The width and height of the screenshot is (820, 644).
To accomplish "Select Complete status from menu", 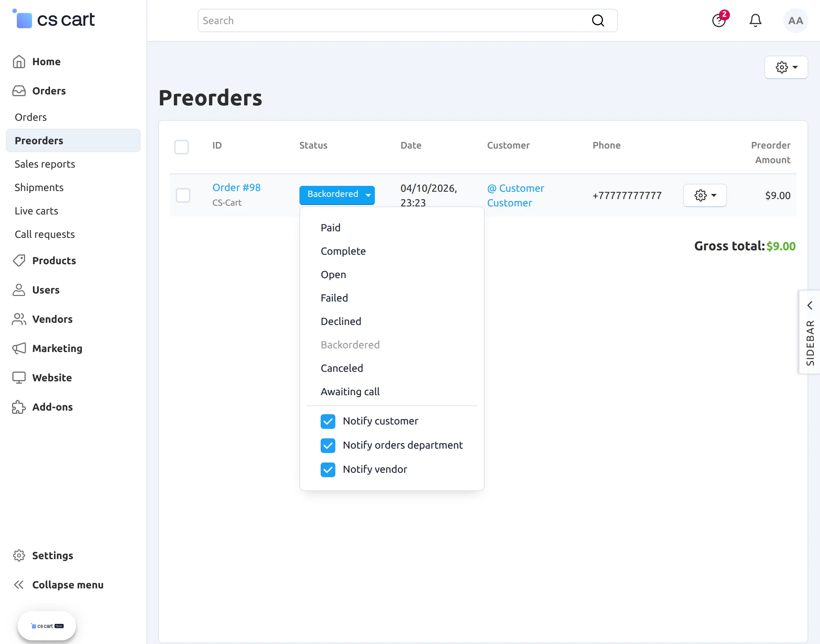I will click(343, 251).
